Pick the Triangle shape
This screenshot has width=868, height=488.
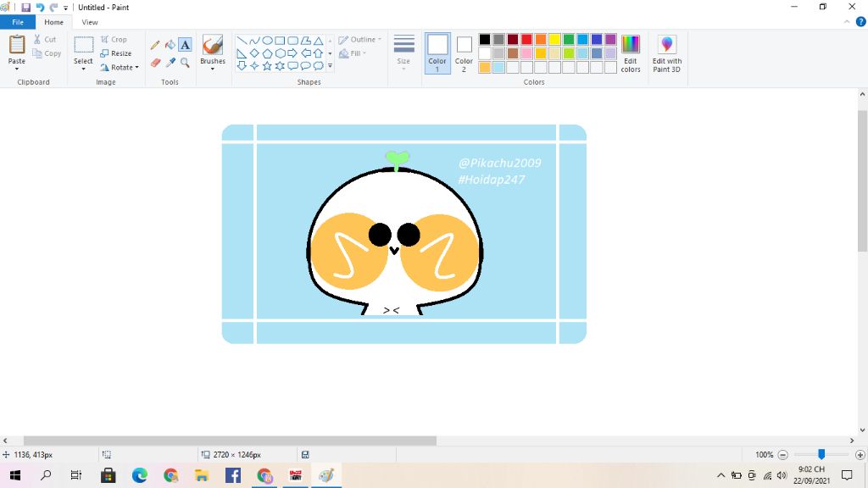click(319, 41)
